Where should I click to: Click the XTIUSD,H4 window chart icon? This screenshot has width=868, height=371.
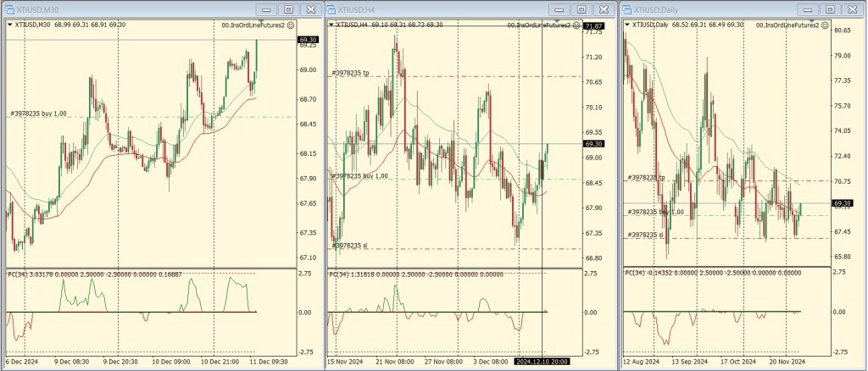tap(330, 8)
